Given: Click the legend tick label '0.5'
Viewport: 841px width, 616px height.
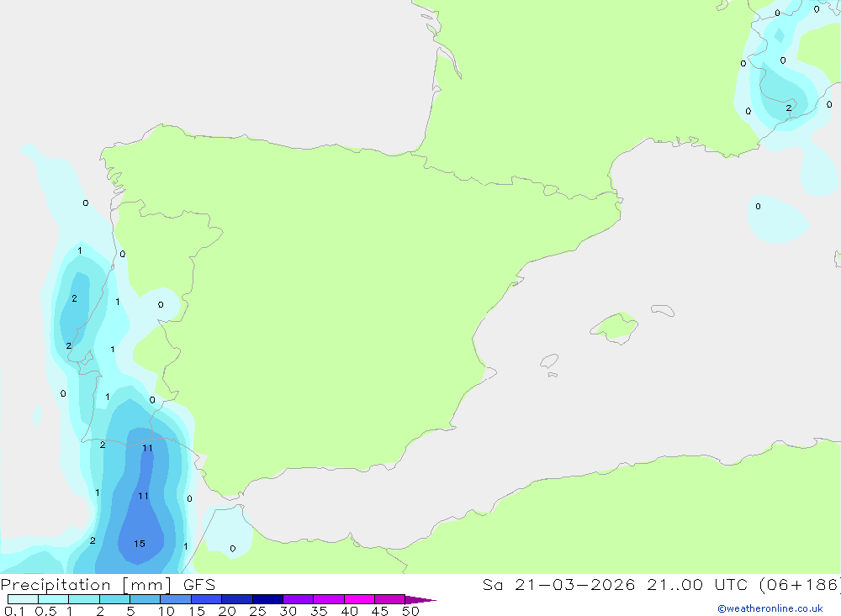Looking at the screenshot, I should [45, 611].
